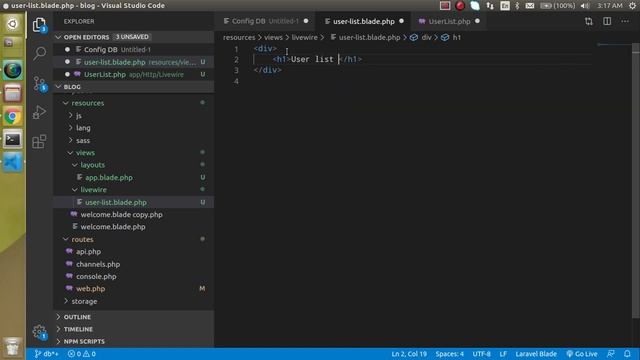Expand the Outline panel
The height and width of the screenshot is (360, 640).
[133, 317]
